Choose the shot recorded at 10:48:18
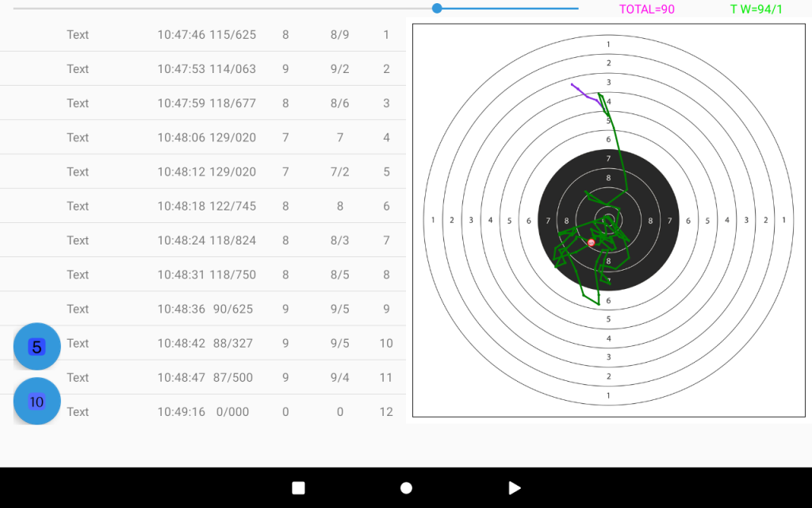This screenshot has width=812, height=508. pos(206,206)
